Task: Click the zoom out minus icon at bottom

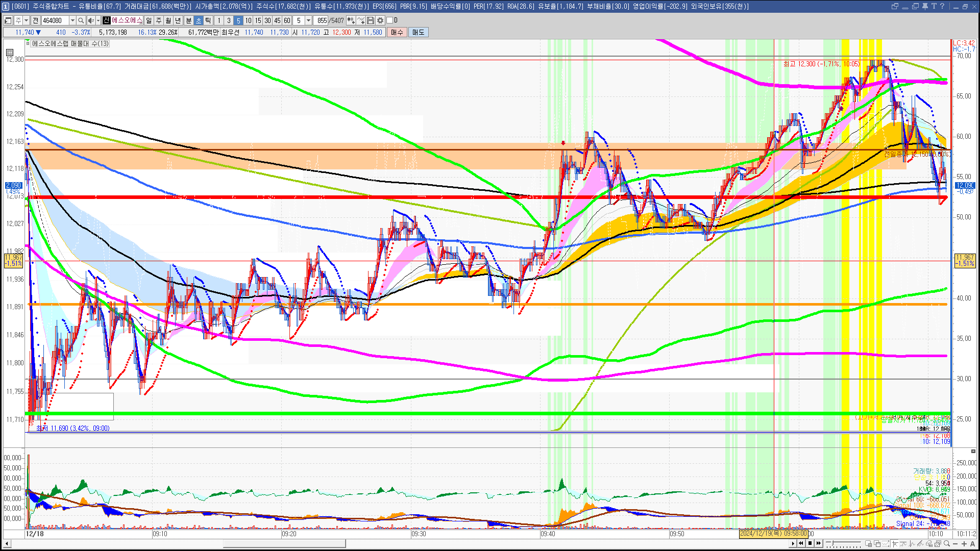Action: coord(955,544)
